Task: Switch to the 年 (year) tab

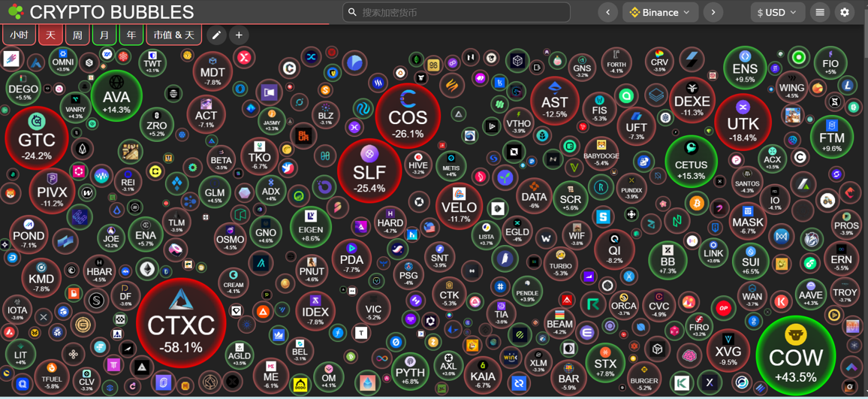Action: coord(131,35)
